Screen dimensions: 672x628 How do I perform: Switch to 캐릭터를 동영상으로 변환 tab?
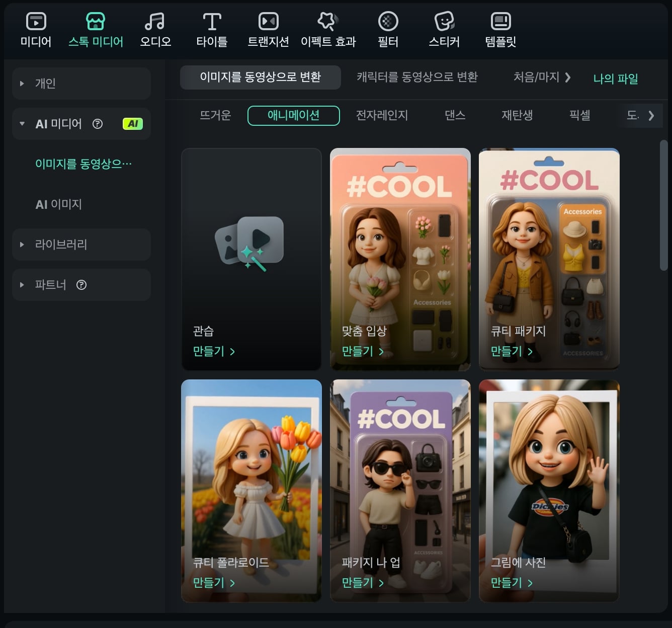417,77
